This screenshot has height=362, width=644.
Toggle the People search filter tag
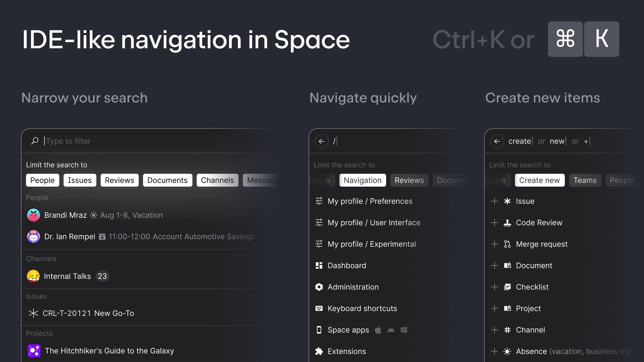pyautogui.click(x=42, y=180)
